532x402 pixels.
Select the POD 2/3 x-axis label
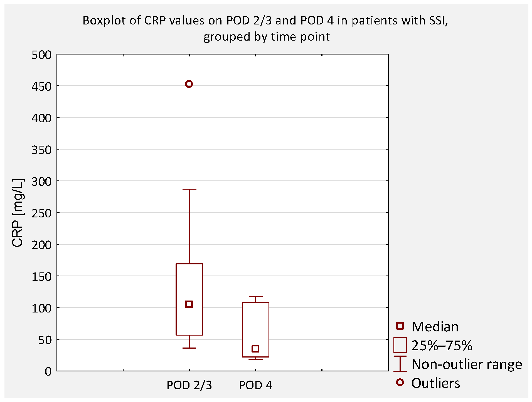pyautogui.click(x=189, y=385)
